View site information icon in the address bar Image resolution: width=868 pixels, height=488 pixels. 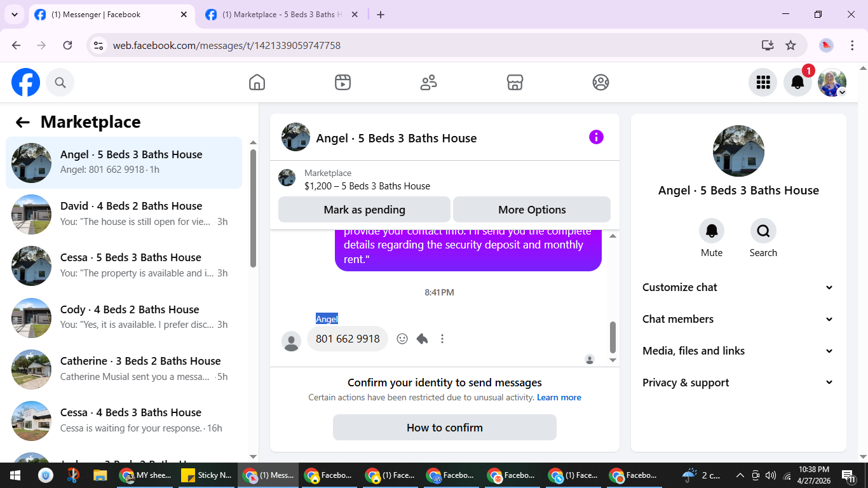(x=98, y=45)
